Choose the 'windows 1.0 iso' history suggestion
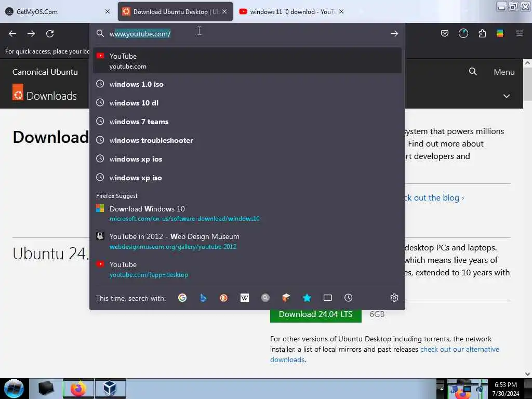 coord(247,84)
